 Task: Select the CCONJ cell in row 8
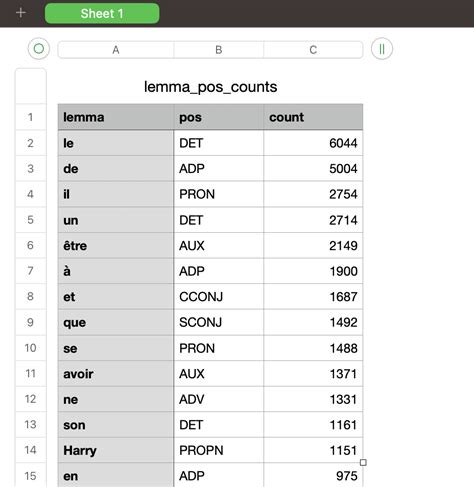coord(219,297)
